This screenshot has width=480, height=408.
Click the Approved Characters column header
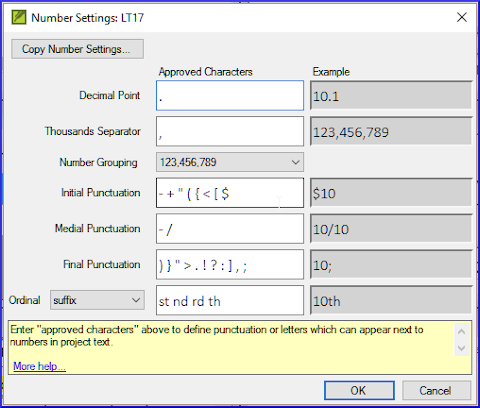(x=205, y=72)
